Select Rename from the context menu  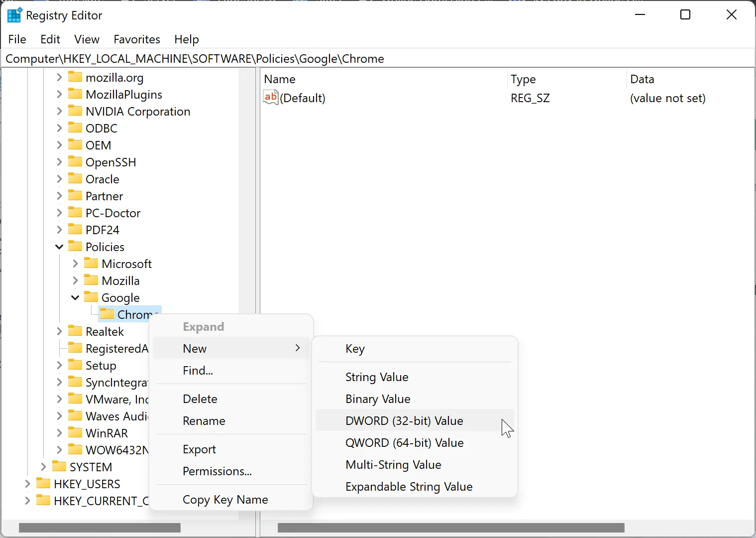click(204, 420)
